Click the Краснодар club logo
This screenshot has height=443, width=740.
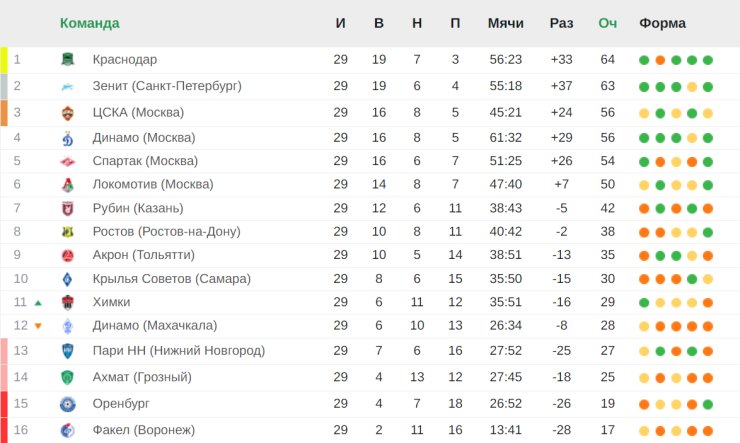coord(68,59)
